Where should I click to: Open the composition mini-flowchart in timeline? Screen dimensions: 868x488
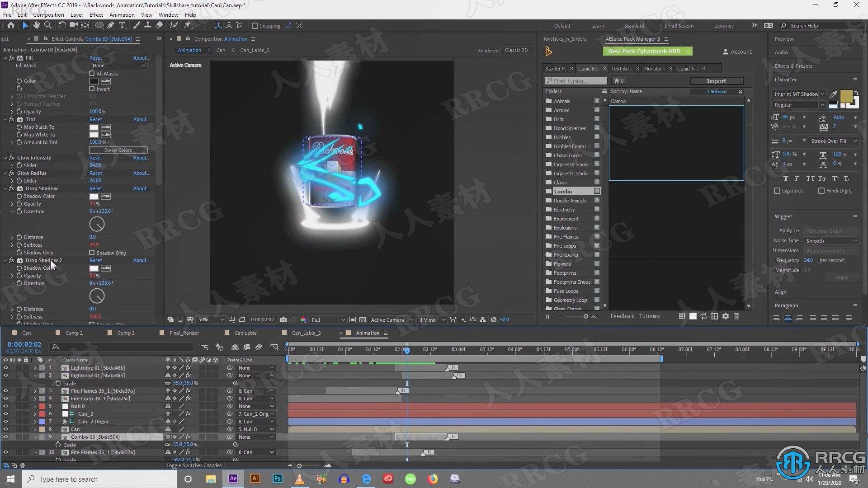[205, 347]
